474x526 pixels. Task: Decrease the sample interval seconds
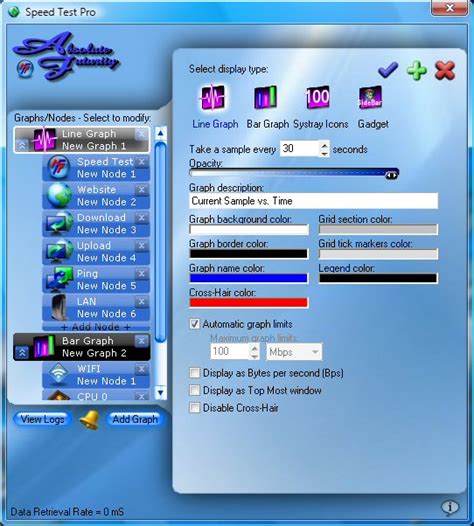324,153
